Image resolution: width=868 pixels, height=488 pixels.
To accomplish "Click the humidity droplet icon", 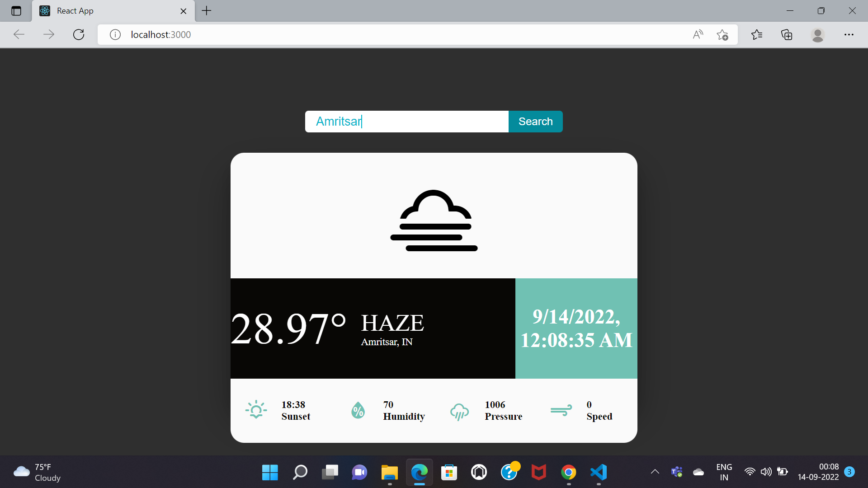I will 358,410.
